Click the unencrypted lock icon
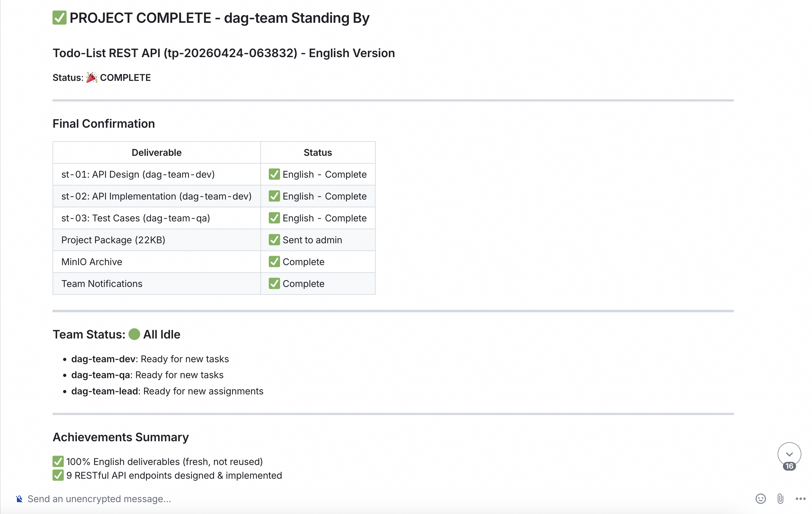The width and height of the screenshot is (812, 514). (19, 499)
